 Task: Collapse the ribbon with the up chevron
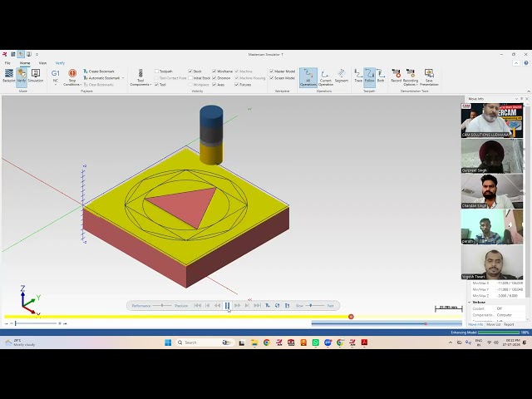pyautogui.click(x=516, y=63)
